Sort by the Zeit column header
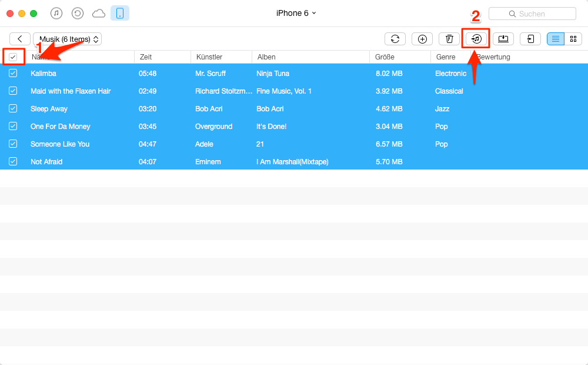The image size is (588, 365). click(162, 57)
